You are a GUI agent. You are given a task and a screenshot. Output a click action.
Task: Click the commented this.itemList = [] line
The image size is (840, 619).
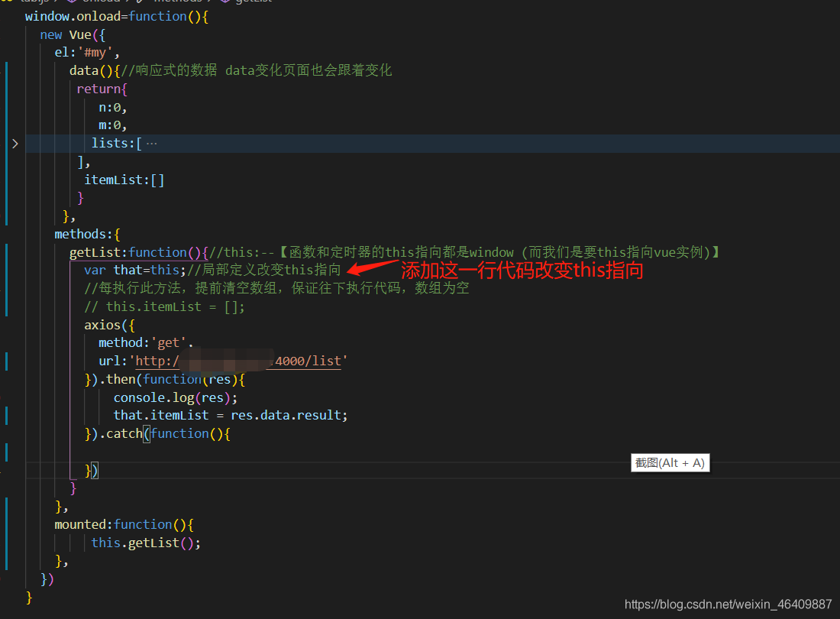pos(164,307)
